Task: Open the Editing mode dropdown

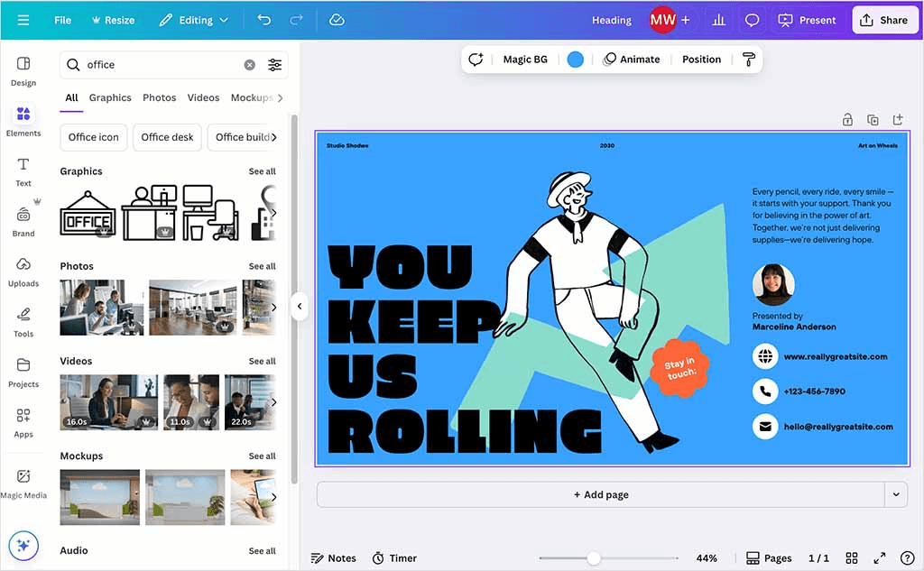Action: pos(192,19)
